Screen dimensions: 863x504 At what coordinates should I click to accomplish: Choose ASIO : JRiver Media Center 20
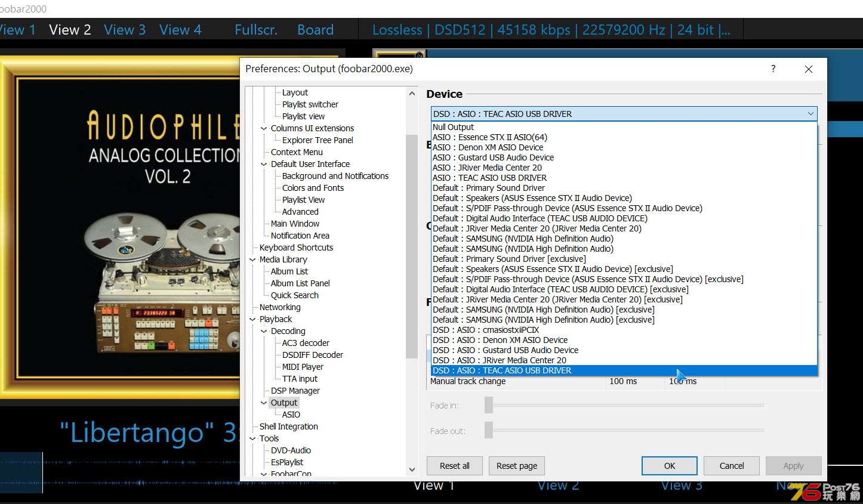pos(624,168)
